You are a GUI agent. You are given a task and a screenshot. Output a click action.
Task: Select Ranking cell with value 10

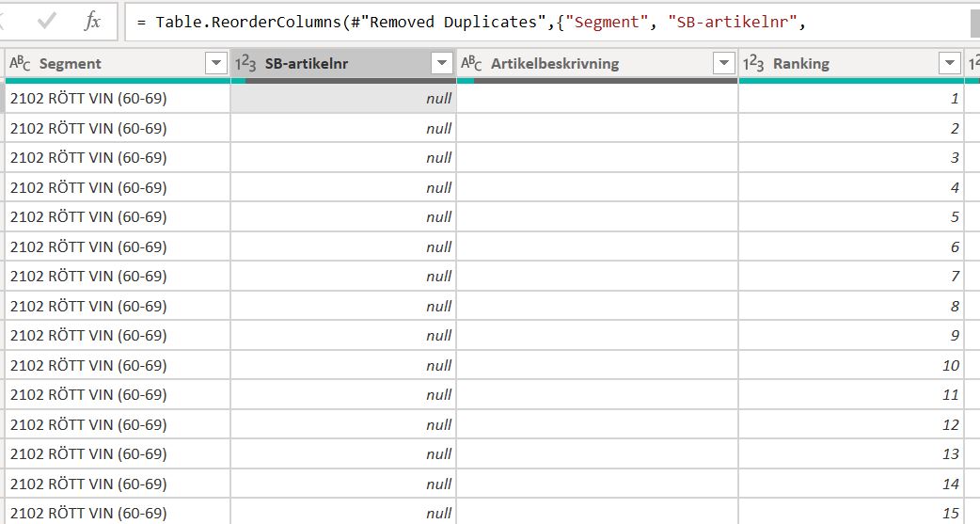point(851,366)
